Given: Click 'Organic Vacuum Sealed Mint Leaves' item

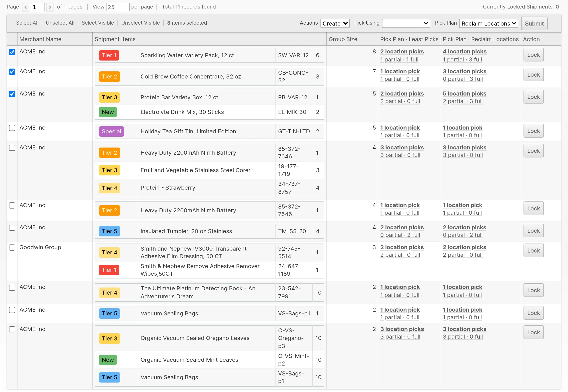Looking at the screenshot, I should pyautogui.click(x=189, y=360).
